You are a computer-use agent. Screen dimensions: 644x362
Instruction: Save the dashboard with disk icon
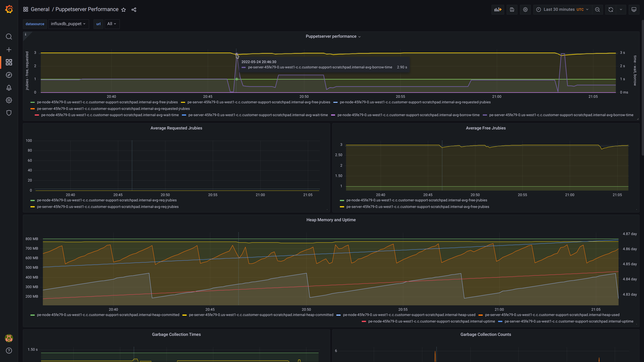pos(512,10)
